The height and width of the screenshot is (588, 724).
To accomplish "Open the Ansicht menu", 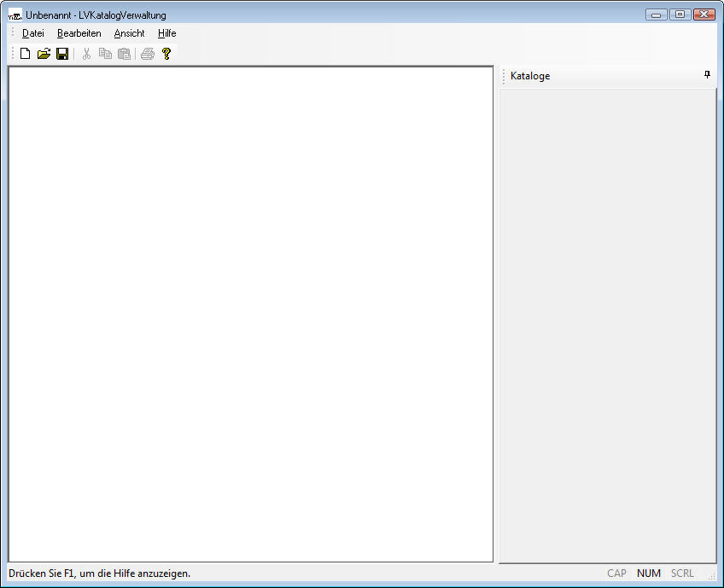I will click(129, 33).
